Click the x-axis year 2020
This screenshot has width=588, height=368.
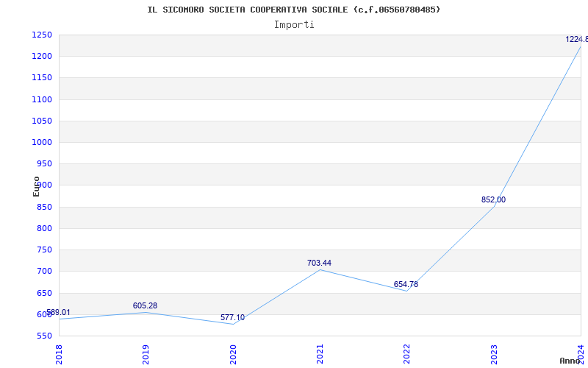tap(233, 355)
